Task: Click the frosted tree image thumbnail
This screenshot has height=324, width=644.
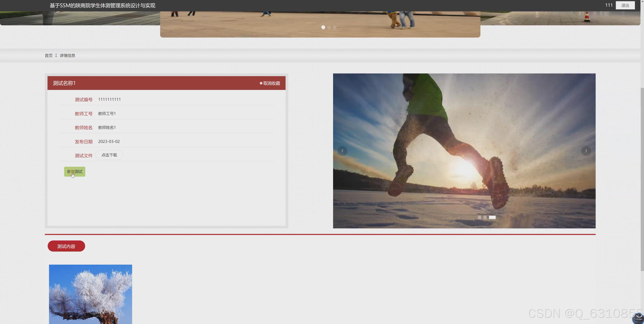Action: coord(90,294)
